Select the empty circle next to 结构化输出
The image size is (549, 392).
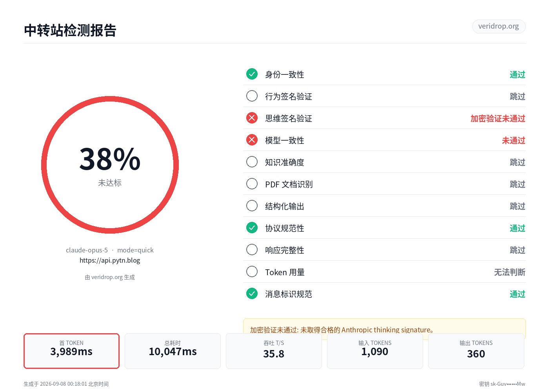coord(252,206)
